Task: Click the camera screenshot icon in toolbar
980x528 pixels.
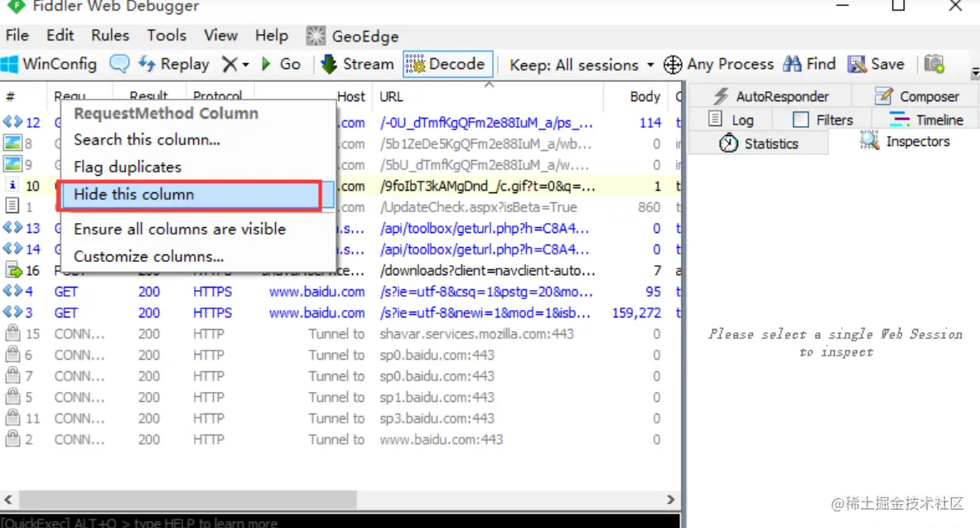Action: 934,64
